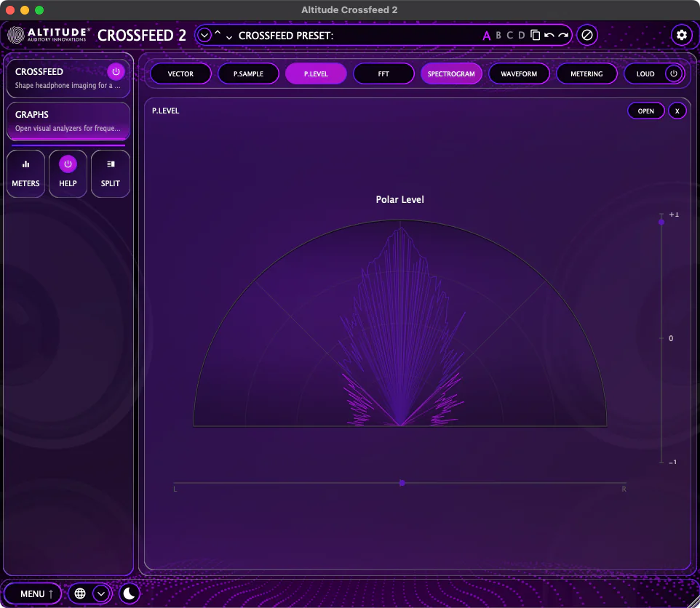Click the redo arrow in preset bar
Image resolution: width=700 pixels, height=608 pixels.
point(563,35)
